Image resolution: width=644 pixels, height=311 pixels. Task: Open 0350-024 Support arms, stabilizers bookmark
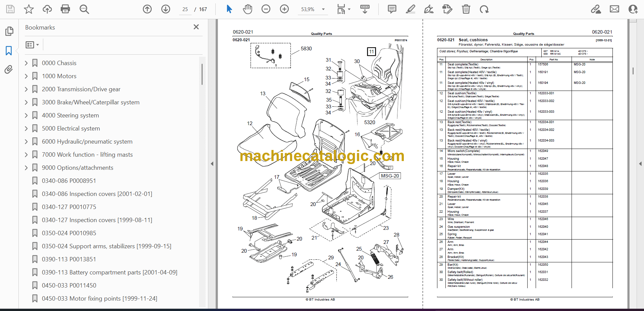[106, 246]
